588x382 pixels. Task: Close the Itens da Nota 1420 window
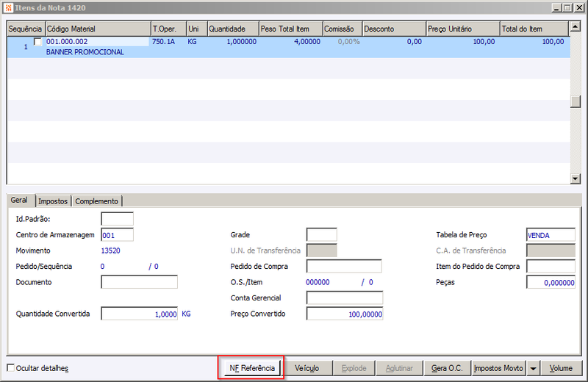[579, 7]
